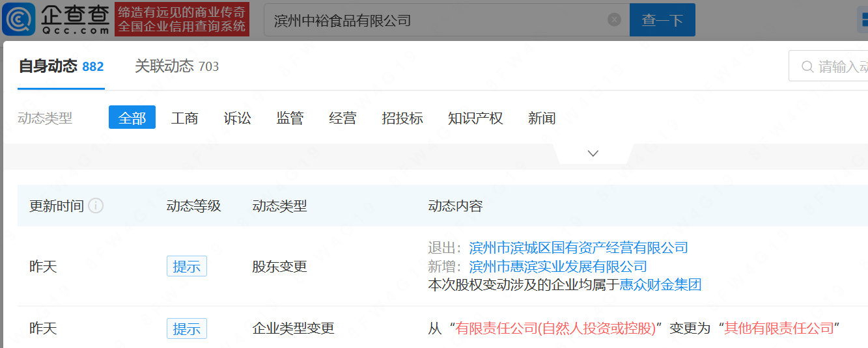Click the 查一下 search button
868x348 pixels.
click(662, 20)
